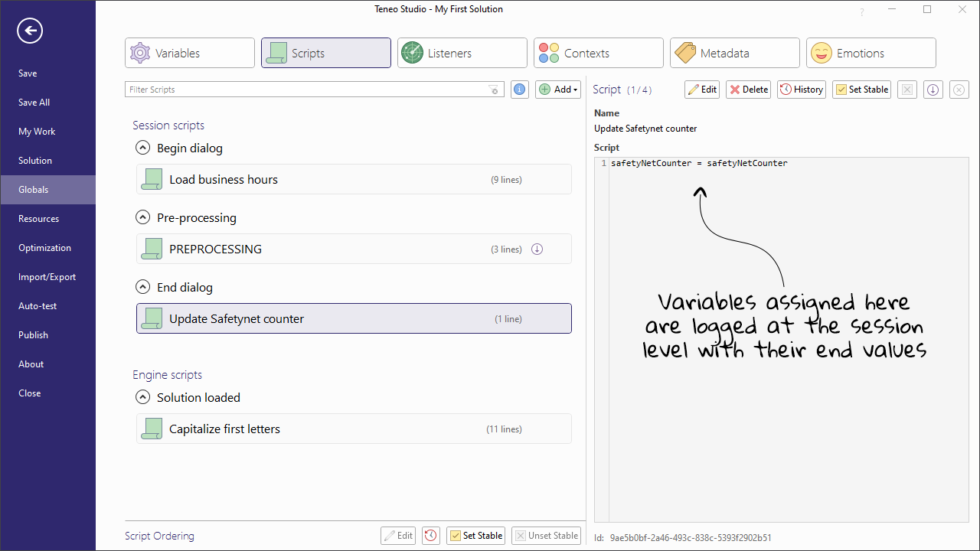The width and height of the screenshot is (980, 551).
Task: Collapse the End dialog group
Action: coord(142,286)
